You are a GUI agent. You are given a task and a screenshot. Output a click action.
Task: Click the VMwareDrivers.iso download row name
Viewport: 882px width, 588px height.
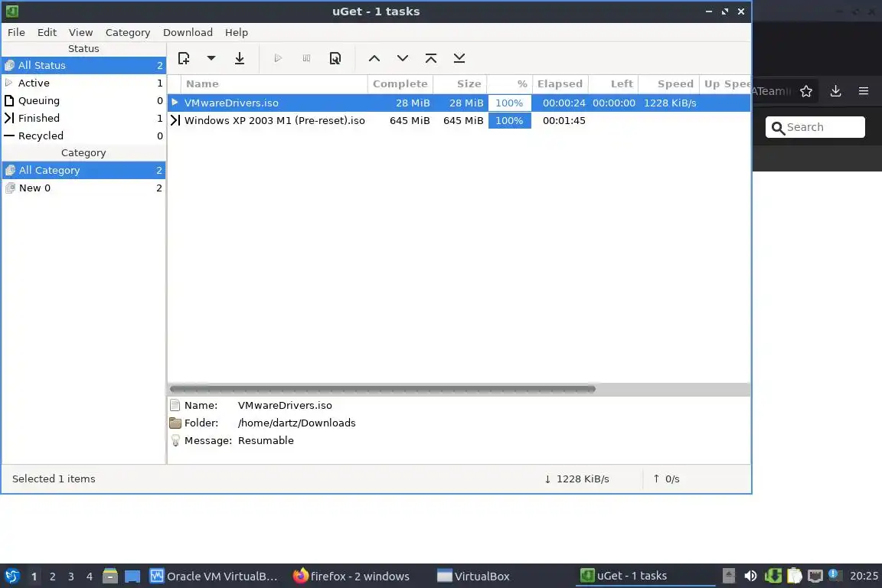click(x=231, y=103)
